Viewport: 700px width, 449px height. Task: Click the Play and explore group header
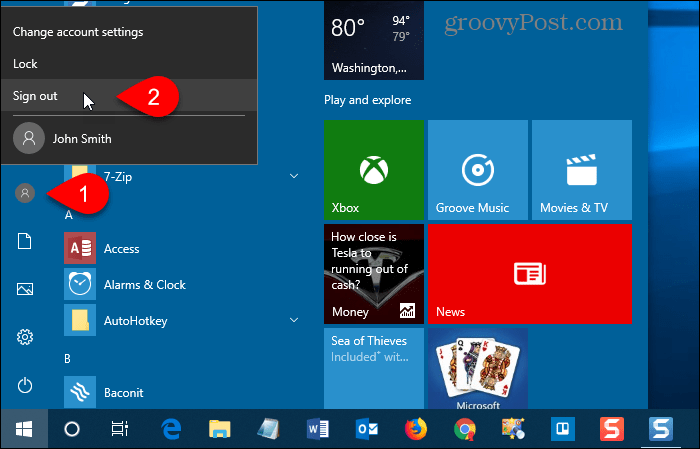[x=367, y=100]
